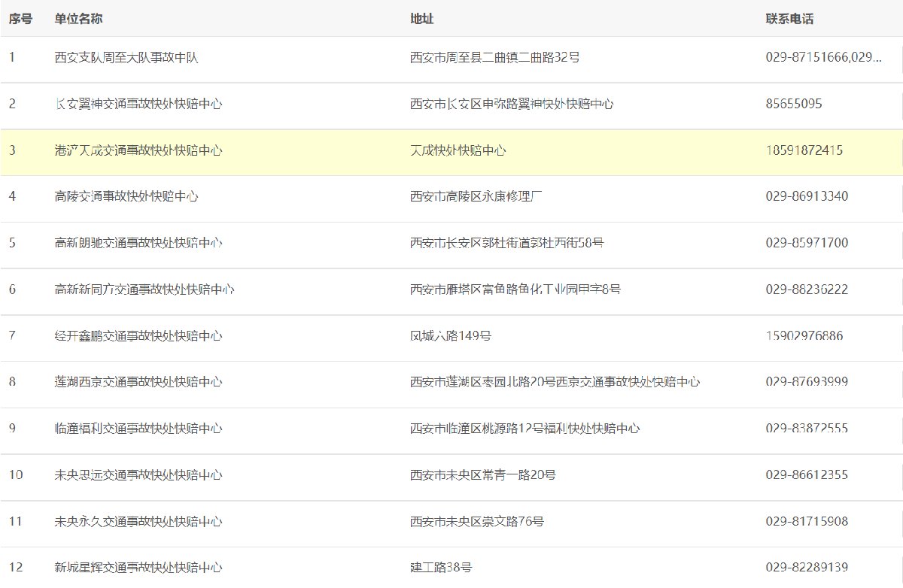Click the phone number 85655095
The width and height of the screenshot is (903, 588).
[794, 105]
